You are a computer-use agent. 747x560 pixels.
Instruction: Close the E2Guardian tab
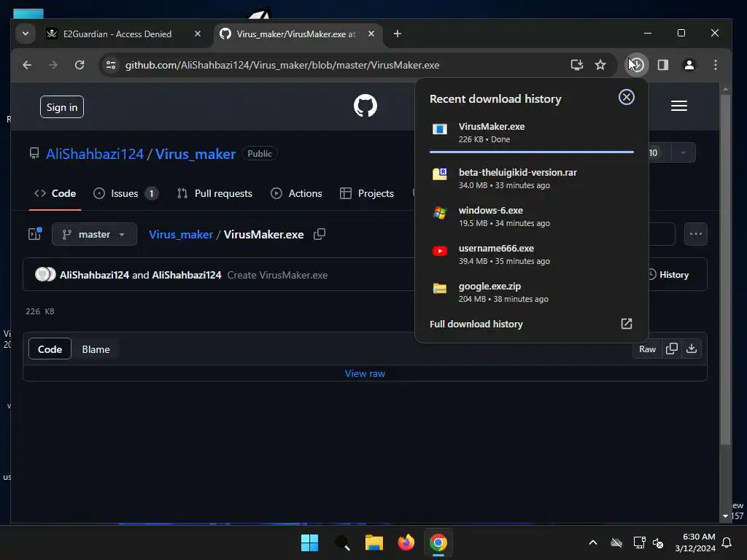click(x=197, y=34)
